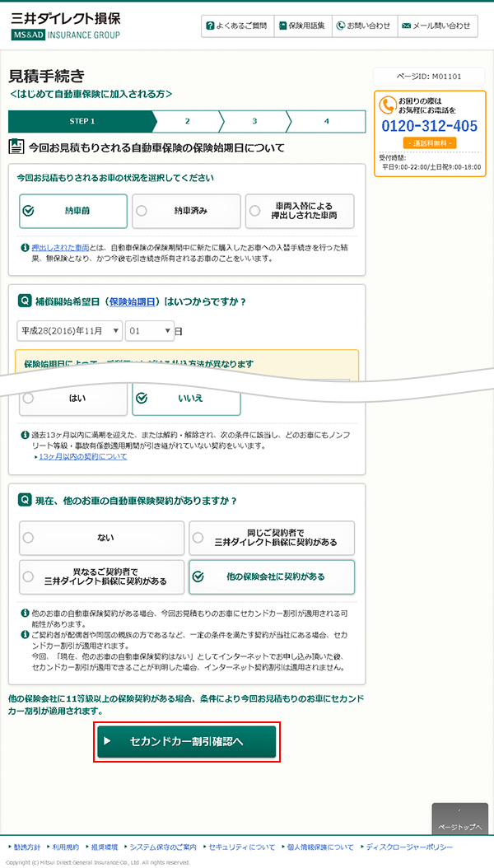Click the メール問い合わせ envelope button

[x=436, y=26]
